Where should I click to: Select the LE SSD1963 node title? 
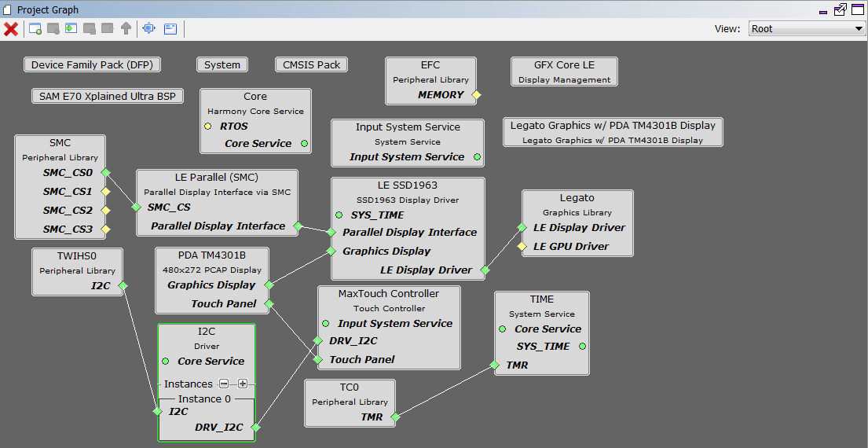point(408,185)
